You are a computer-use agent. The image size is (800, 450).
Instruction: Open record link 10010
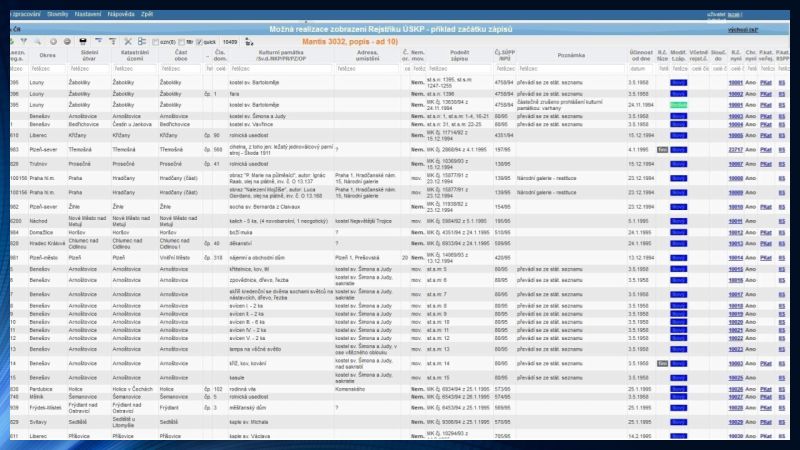[x=736, y=207]
